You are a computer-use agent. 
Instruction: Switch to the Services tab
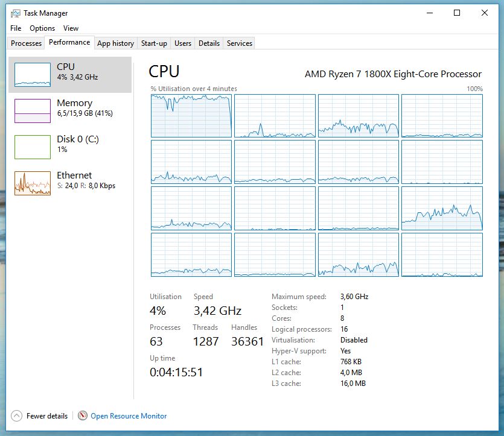click(x=239, y=43)
